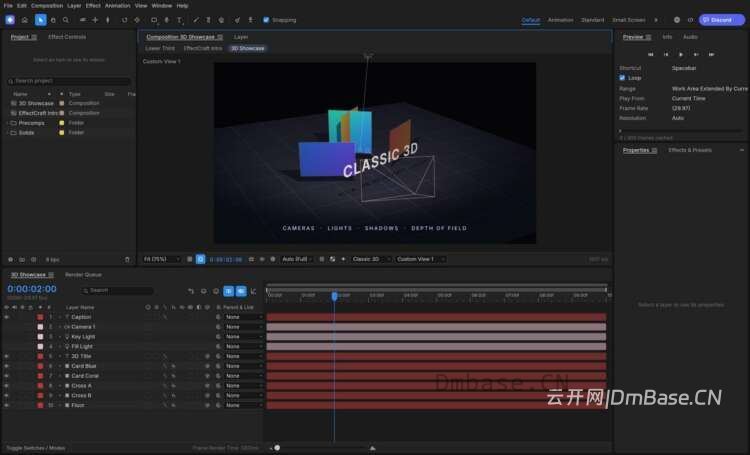Switch to Effect Controls tab
The image size is (750, 455).
[x=67, y=37]
